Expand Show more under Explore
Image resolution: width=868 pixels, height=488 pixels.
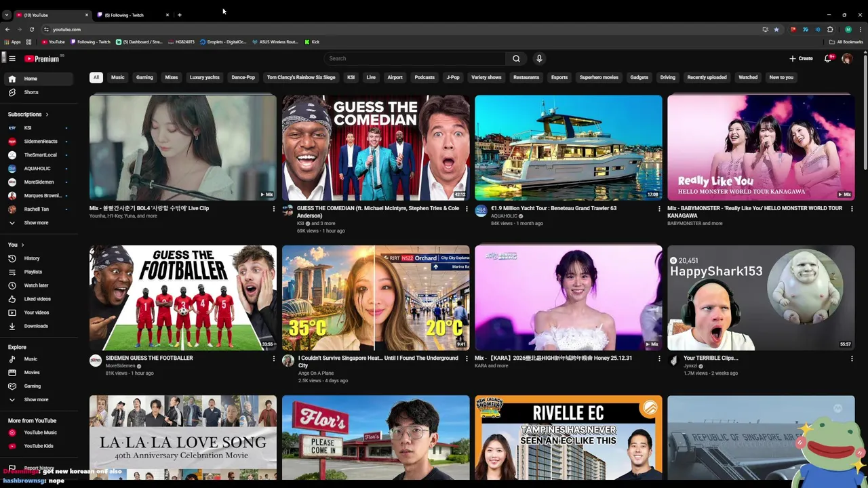pos(38,400)
